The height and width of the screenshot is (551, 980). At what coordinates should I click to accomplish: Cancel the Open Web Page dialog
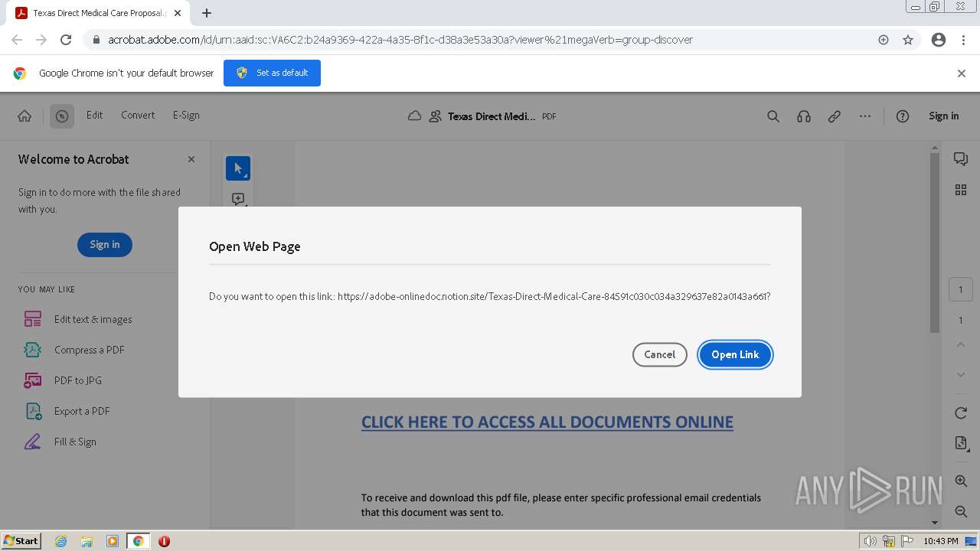coord(660,354)
